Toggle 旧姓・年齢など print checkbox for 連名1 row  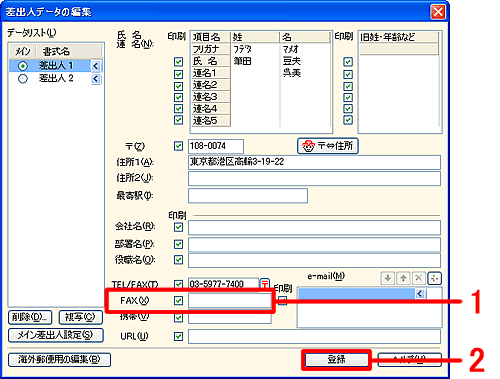pyautogui.click(x=348, y=74)
